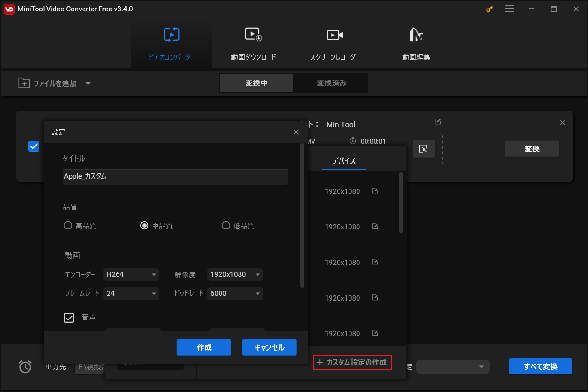
Task: Select the 低品質 radio button
Action: click(226, 226)
